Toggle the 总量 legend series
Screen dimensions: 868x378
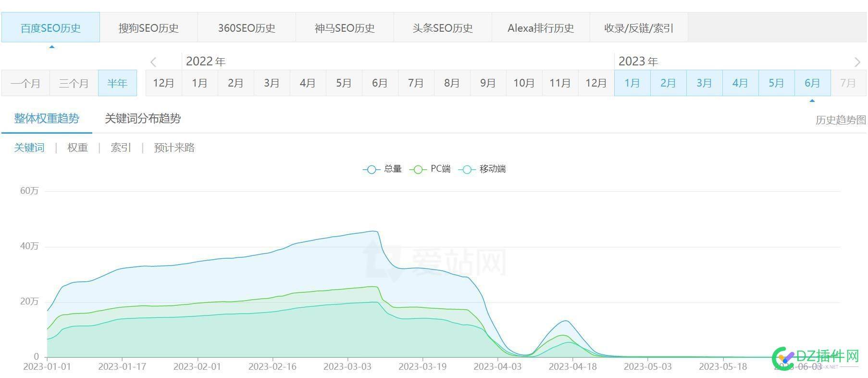tap(382, 169)
